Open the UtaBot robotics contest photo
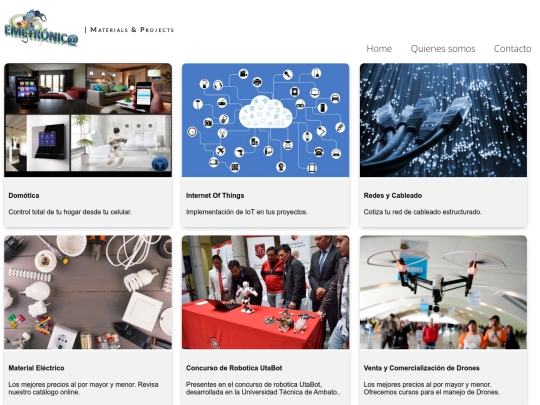 [266, 292]
